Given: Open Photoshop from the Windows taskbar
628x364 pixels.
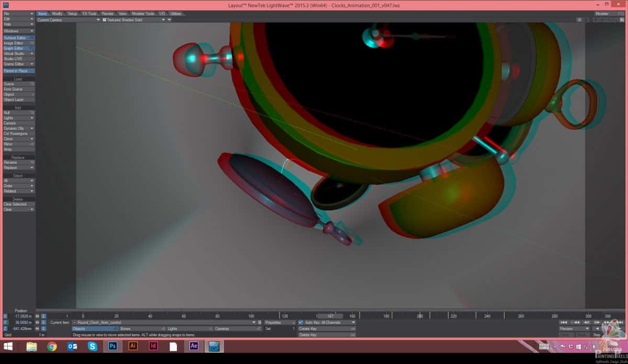Looking at the screenshot, I should 112,346.
